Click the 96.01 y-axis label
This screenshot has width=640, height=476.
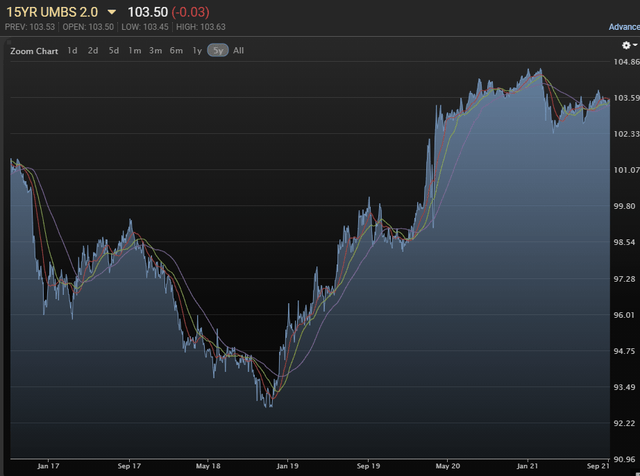click(624, 315)
